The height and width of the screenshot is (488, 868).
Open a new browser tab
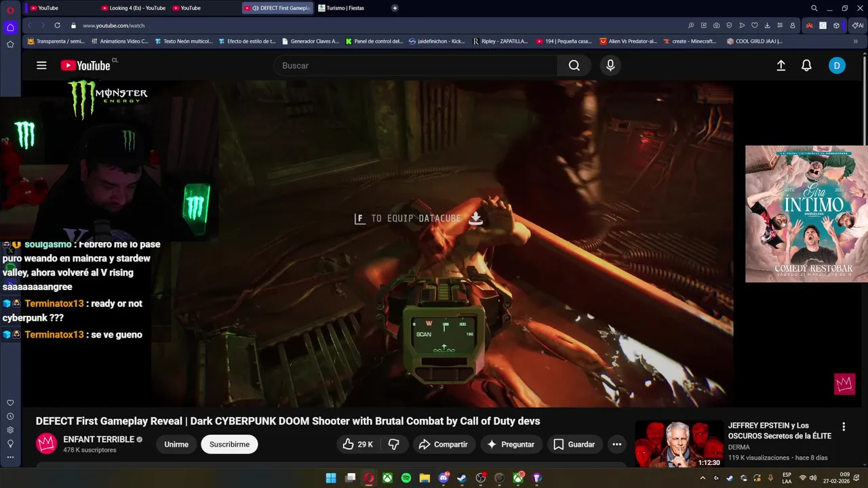(395, 8)
